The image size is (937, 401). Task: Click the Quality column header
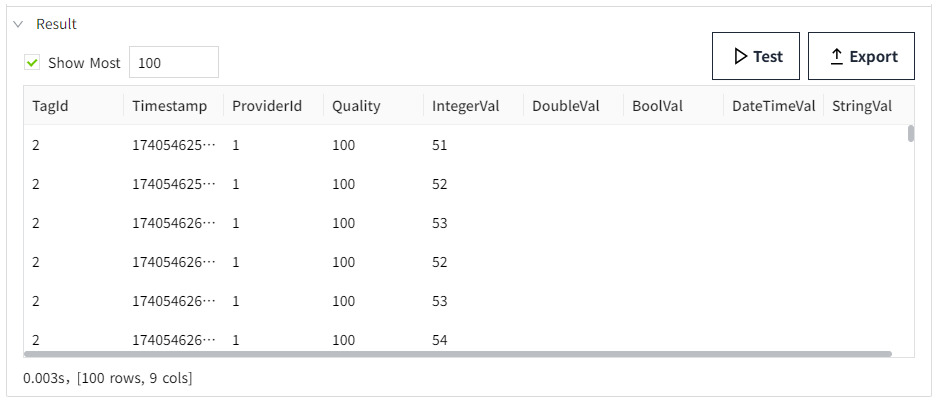[356, 106]
